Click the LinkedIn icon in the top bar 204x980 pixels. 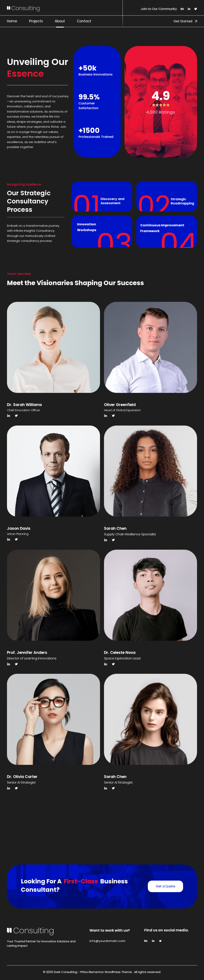pos(189,9)
